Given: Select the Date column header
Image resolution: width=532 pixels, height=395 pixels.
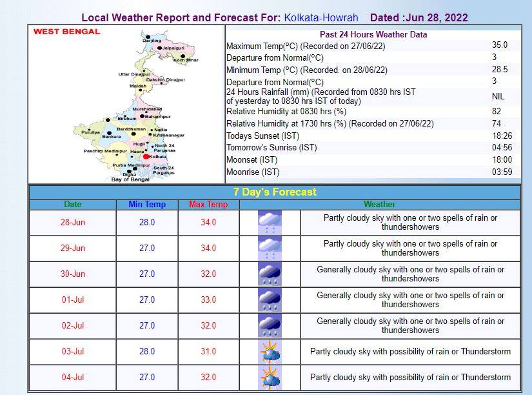Looking at the screenshot, I should (72, 204).
